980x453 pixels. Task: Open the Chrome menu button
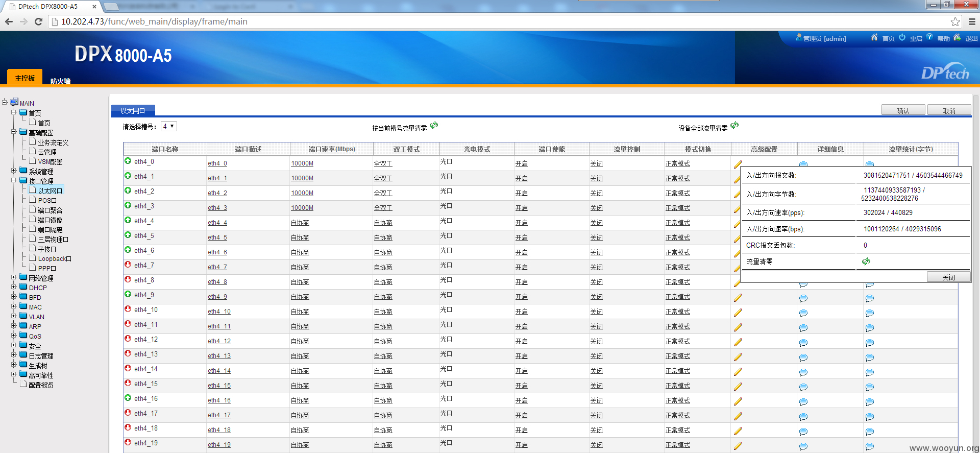[972, 21]
